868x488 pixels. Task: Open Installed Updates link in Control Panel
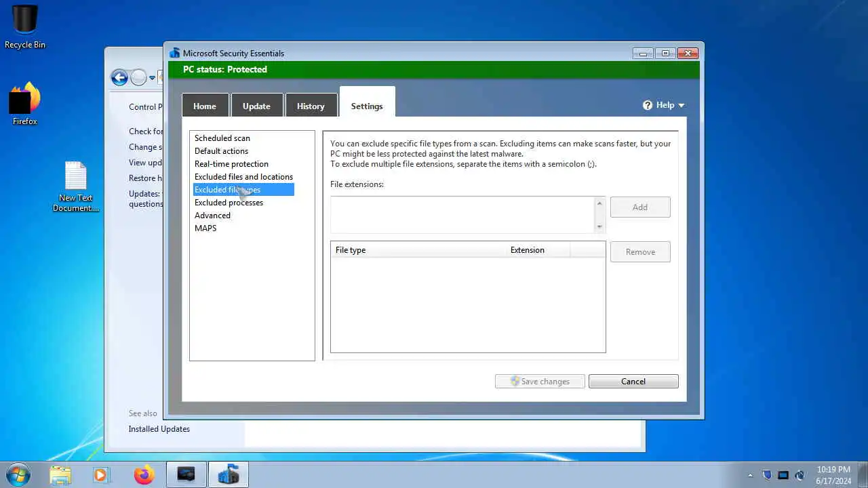(159, 429)
